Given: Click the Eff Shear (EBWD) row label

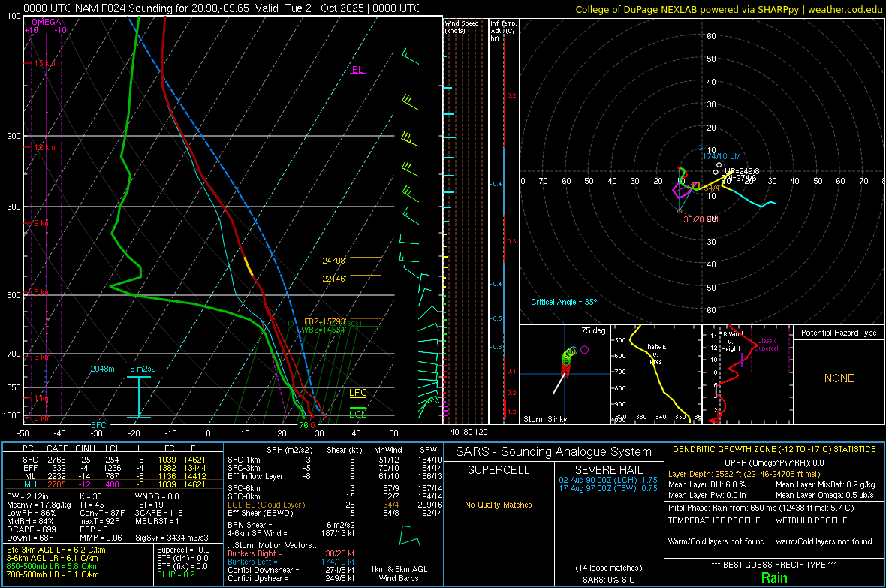Looking at the screenshot, I should pos(261,514).
